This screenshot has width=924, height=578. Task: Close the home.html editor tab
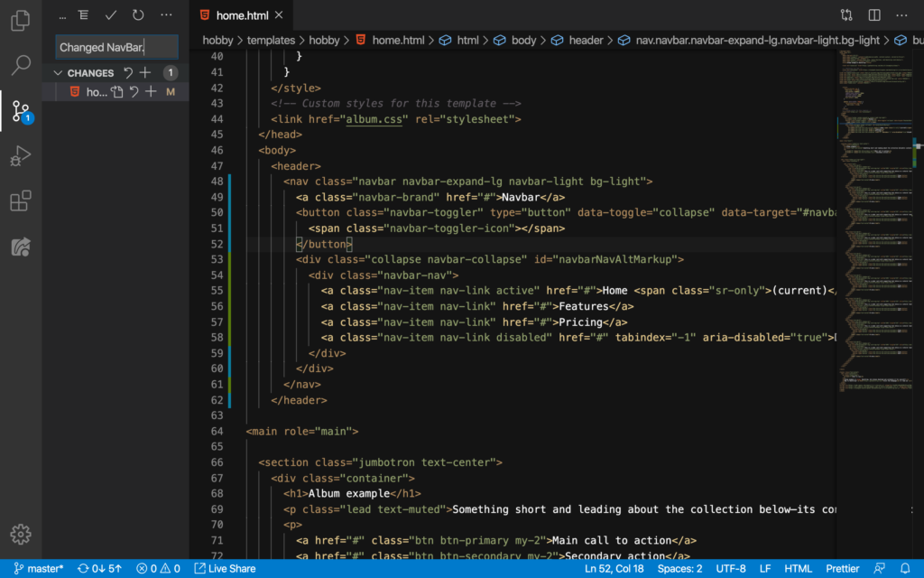279,15
